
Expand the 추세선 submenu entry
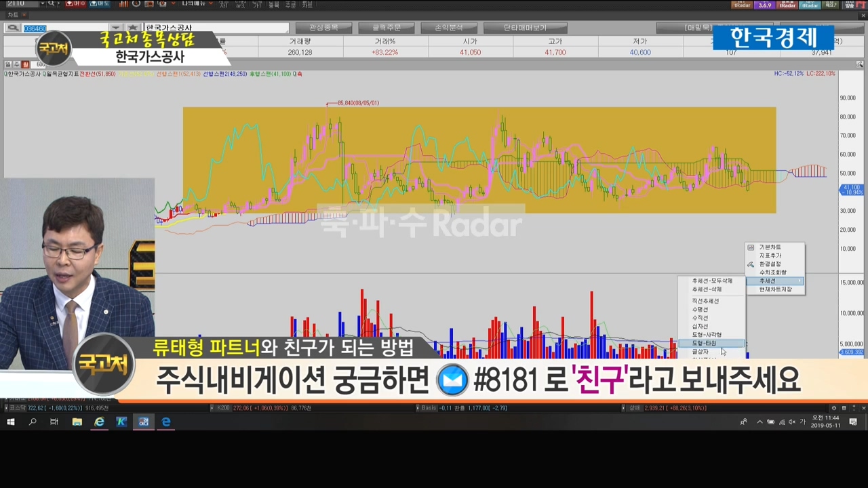(774, 281)
